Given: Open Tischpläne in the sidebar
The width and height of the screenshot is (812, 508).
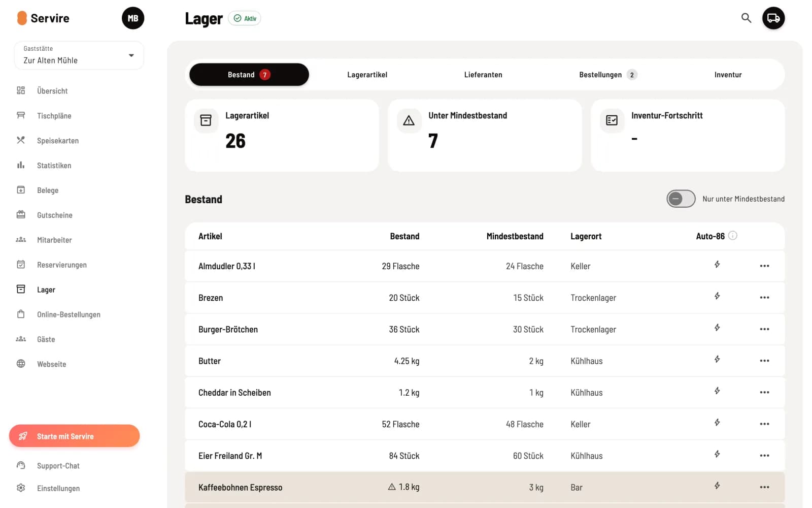Looking at the screenshot, I should point(54,116).
